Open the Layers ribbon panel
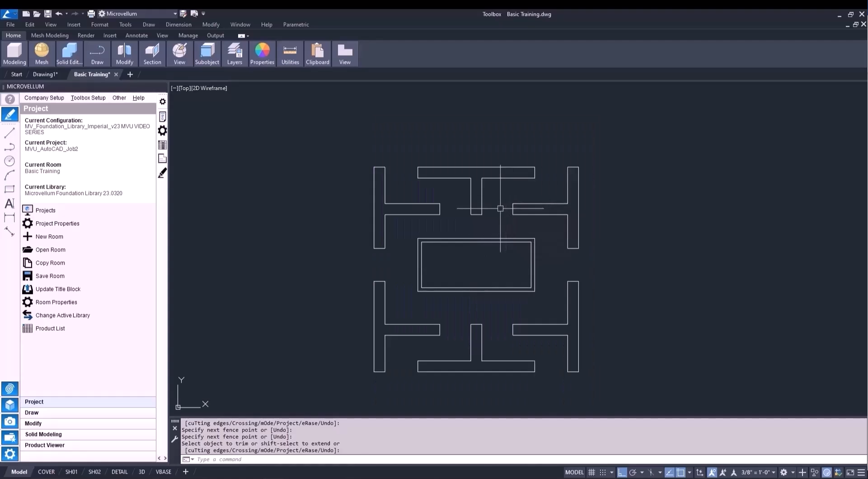Viewport: 868px width, 479px height. [235, 54]
